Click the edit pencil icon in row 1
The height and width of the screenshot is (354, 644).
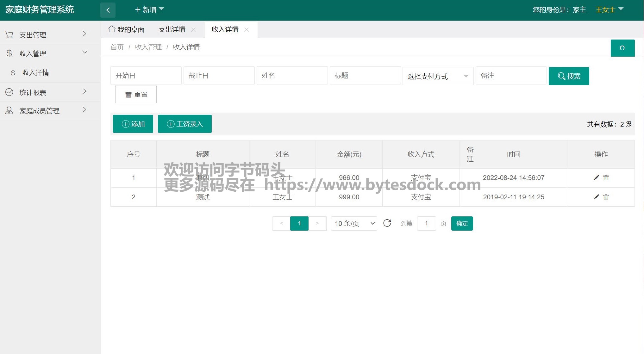tap(596, 177)
